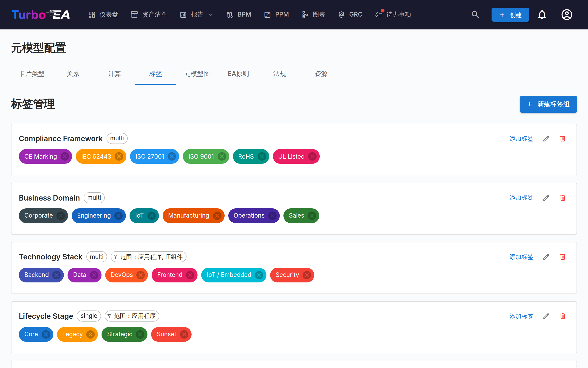The height and width of the screenshot is (368, 588).
Task: Remove the ISO 9001 tag
Action: point(222,156)
